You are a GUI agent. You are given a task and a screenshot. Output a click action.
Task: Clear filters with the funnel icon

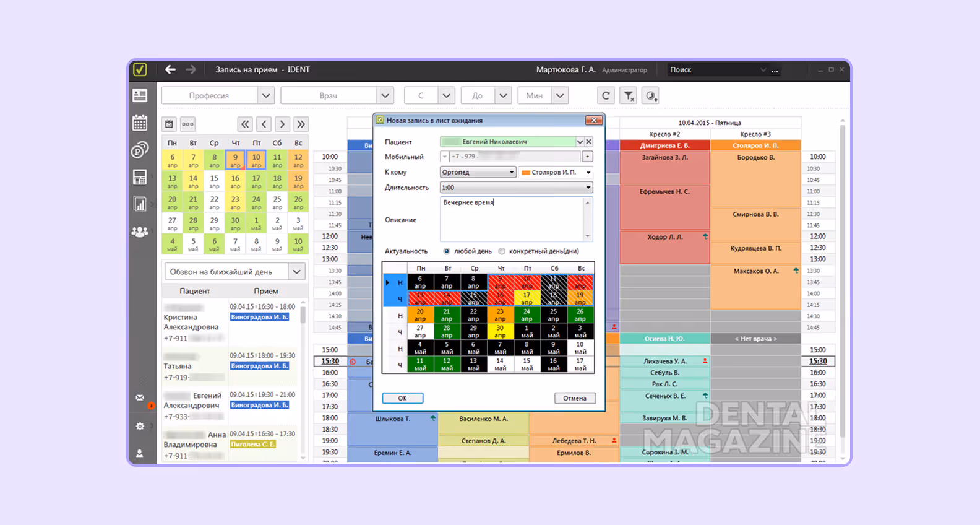[x=629, y=95]
